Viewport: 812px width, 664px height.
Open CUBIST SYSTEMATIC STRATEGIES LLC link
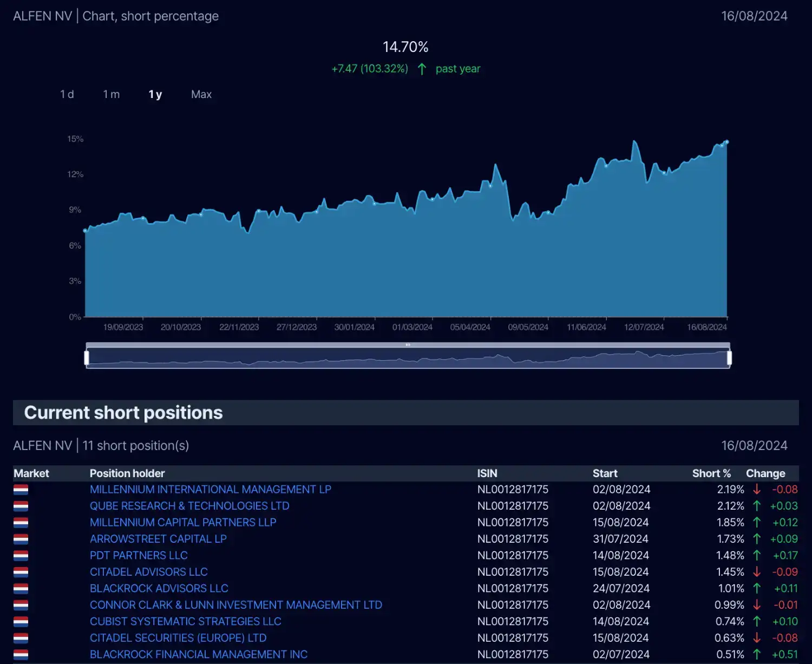click(186, 622)
